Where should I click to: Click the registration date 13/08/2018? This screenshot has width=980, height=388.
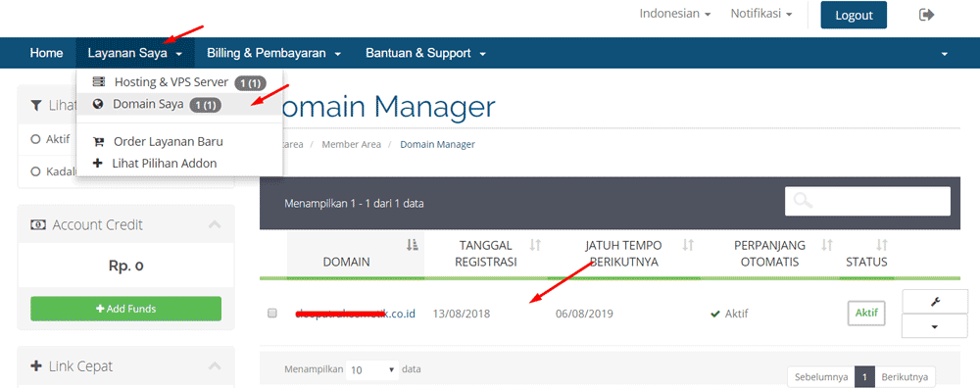pyautogui.click(x=462, y=314)
